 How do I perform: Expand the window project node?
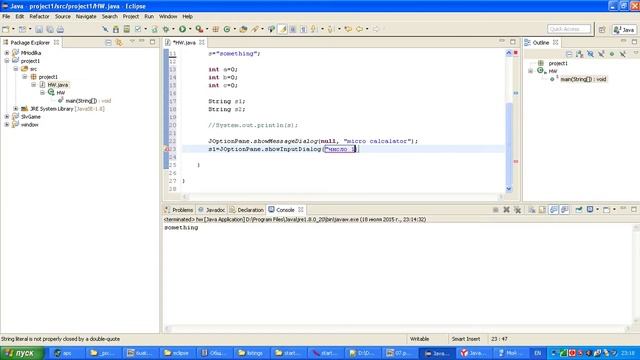pos(7,124)
